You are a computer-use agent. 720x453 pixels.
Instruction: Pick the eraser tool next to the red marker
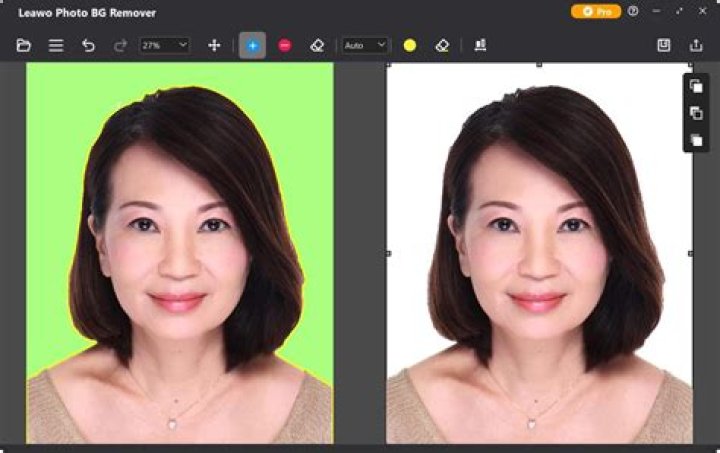click(x=317, y=45)
